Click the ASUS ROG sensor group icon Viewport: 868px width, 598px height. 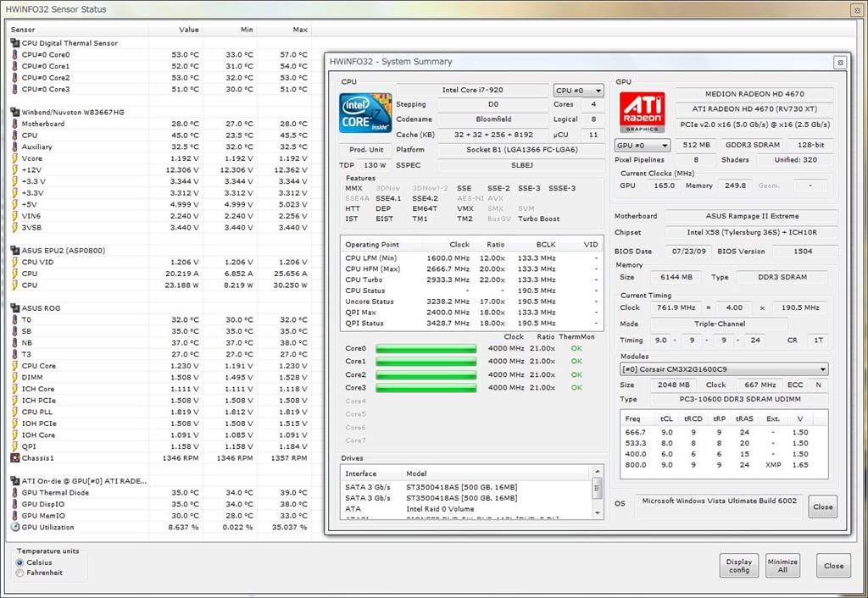pyautogui.click(x=14, y=308)
